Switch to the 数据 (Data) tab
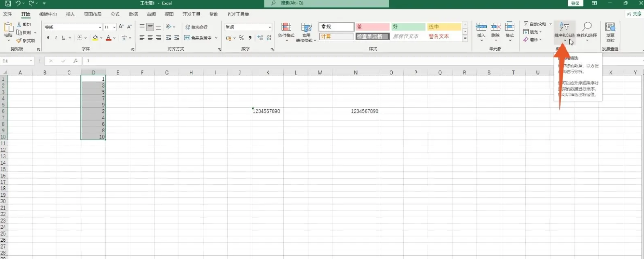The image size is (644, 259). (x=133, y=14)
